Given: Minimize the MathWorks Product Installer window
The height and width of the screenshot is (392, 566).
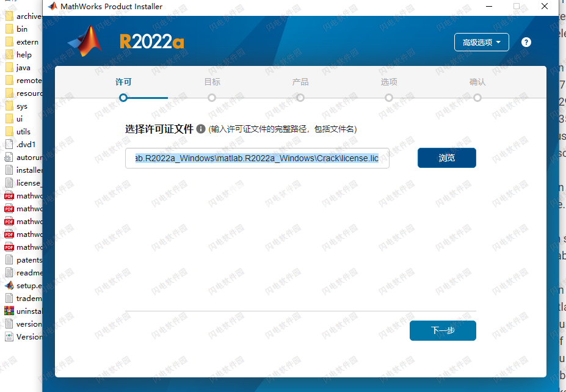Looking at the screenshot, I should [489, 6].
